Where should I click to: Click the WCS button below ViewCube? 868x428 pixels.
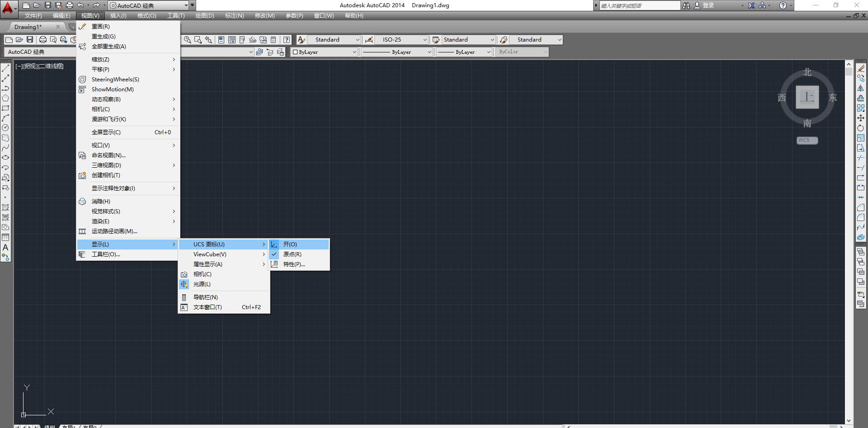(x=807, y=140)
